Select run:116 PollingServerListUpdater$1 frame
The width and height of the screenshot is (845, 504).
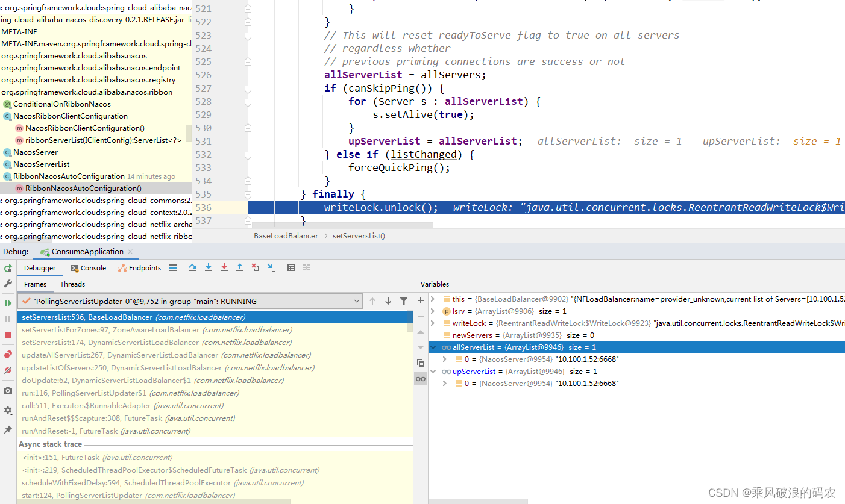(212, 393)
